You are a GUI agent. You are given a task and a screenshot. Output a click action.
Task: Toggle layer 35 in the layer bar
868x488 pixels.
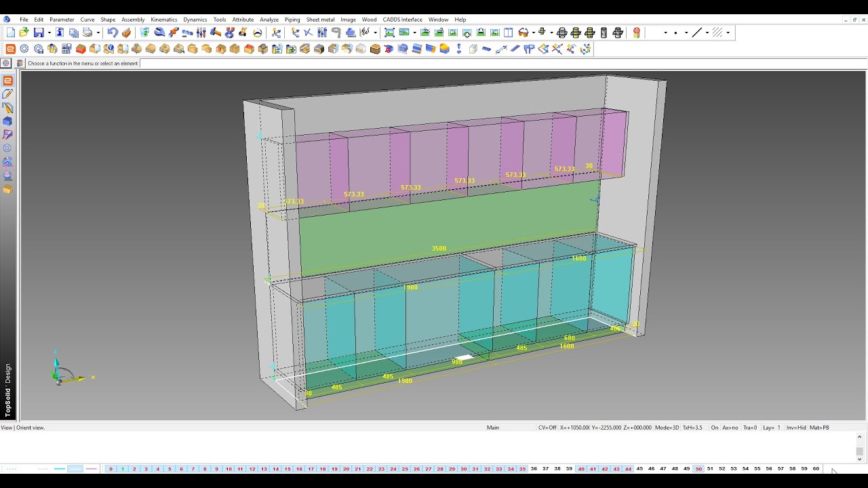coord(522,468)
